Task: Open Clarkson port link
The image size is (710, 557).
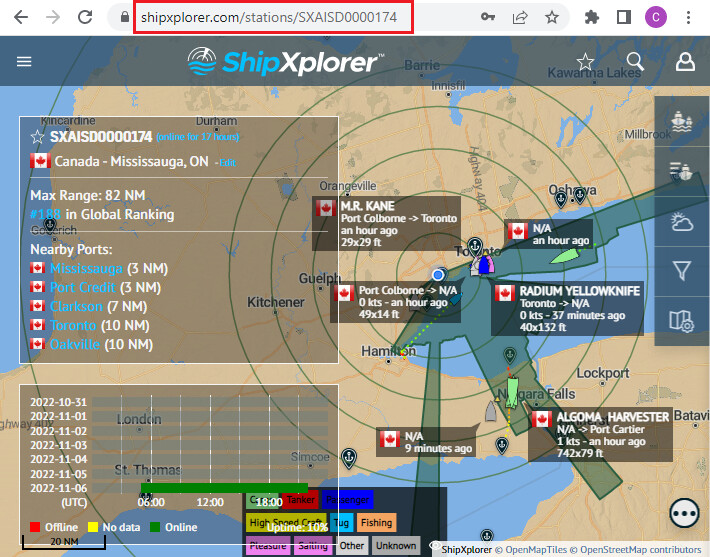Action: point(77,307)
